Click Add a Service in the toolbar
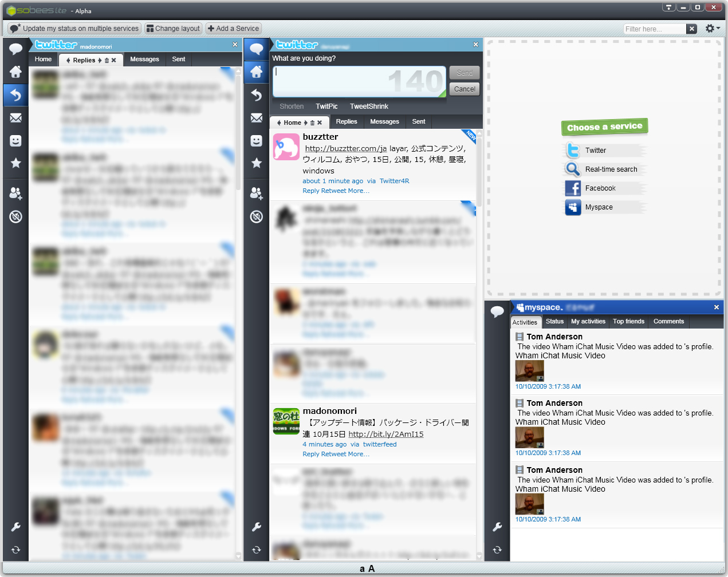728x577 pixels. tap(233, 28)
